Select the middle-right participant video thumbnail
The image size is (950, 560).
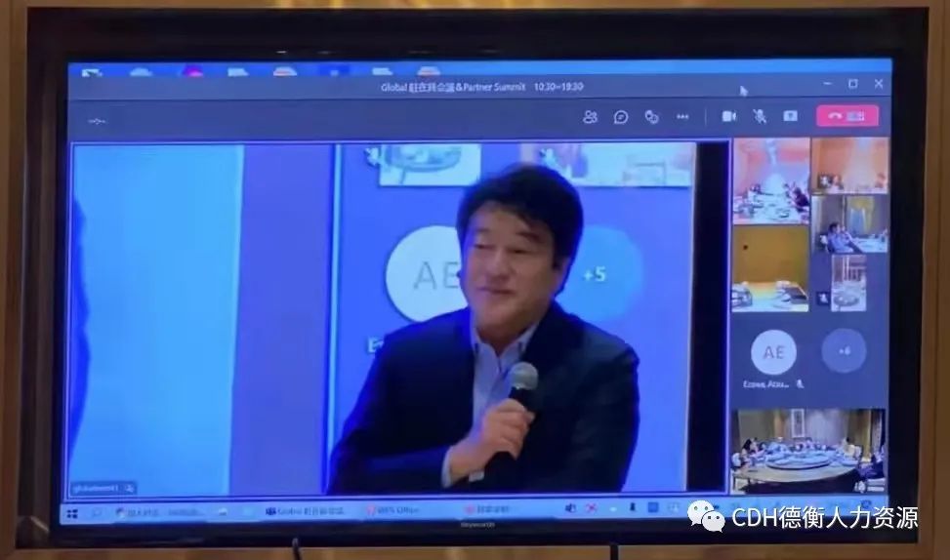point(850,224)
